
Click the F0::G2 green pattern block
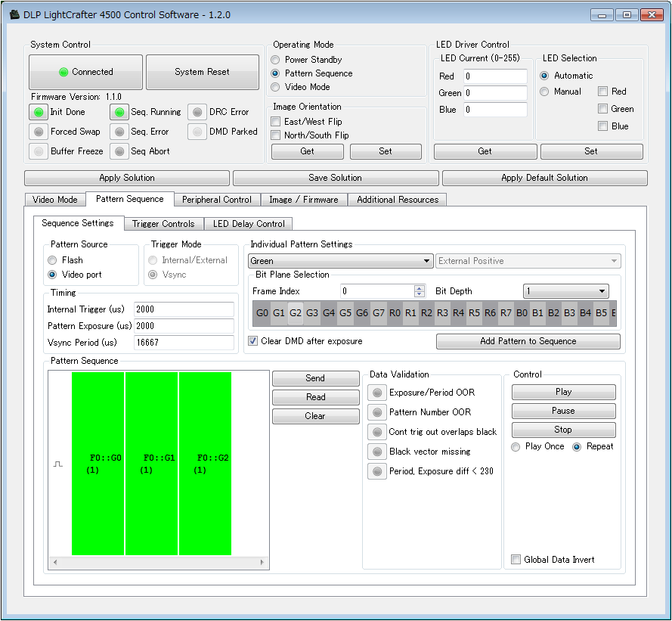(x=205, y=464)
